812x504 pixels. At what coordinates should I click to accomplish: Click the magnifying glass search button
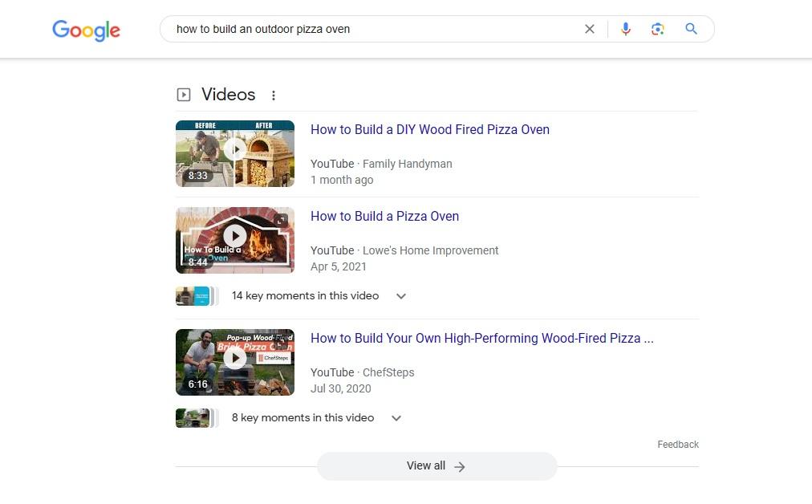pyautogui.click(x=691, y=29)
